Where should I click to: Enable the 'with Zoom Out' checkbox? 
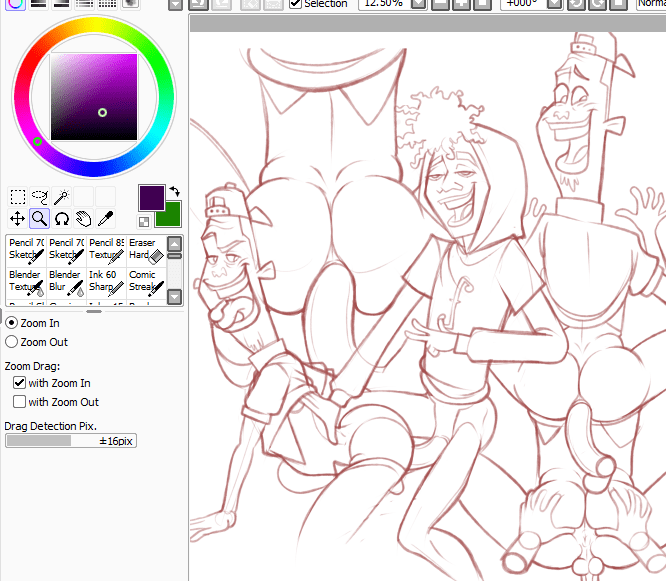click(19, 402)
